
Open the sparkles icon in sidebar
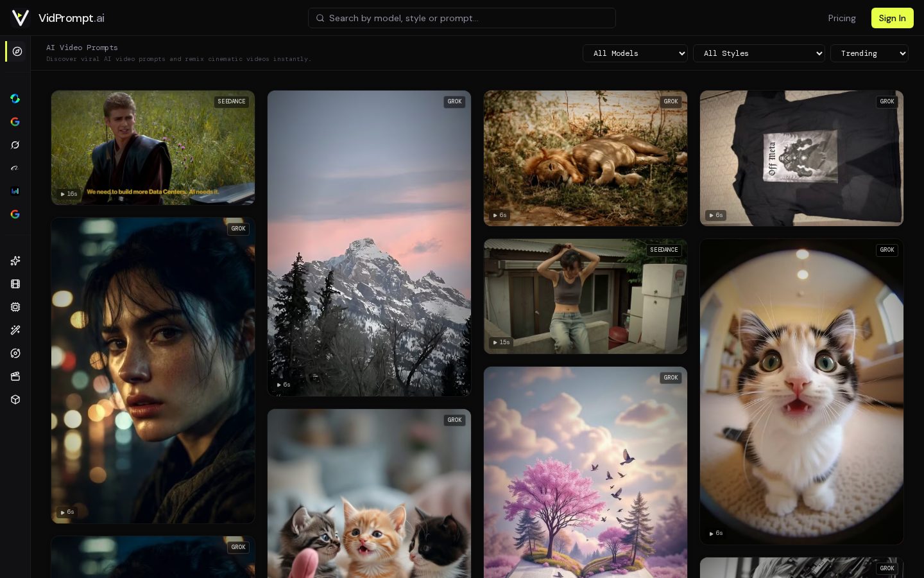pos(15,261)
